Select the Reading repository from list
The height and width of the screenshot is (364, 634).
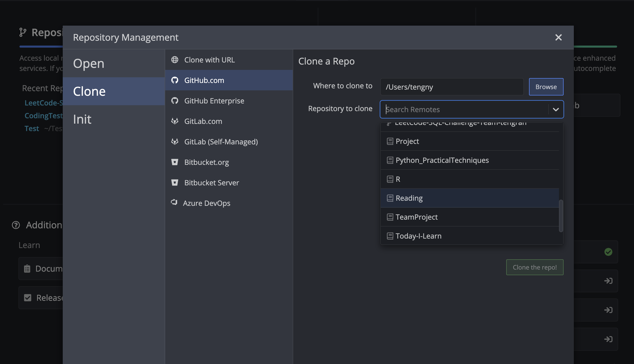click(470, 198)
